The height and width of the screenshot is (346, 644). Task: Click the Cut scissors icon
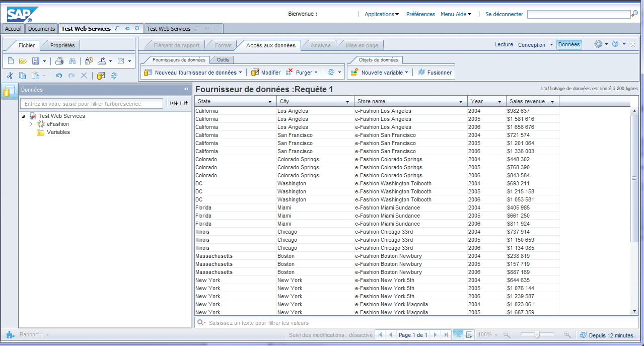tap(10, 76)
